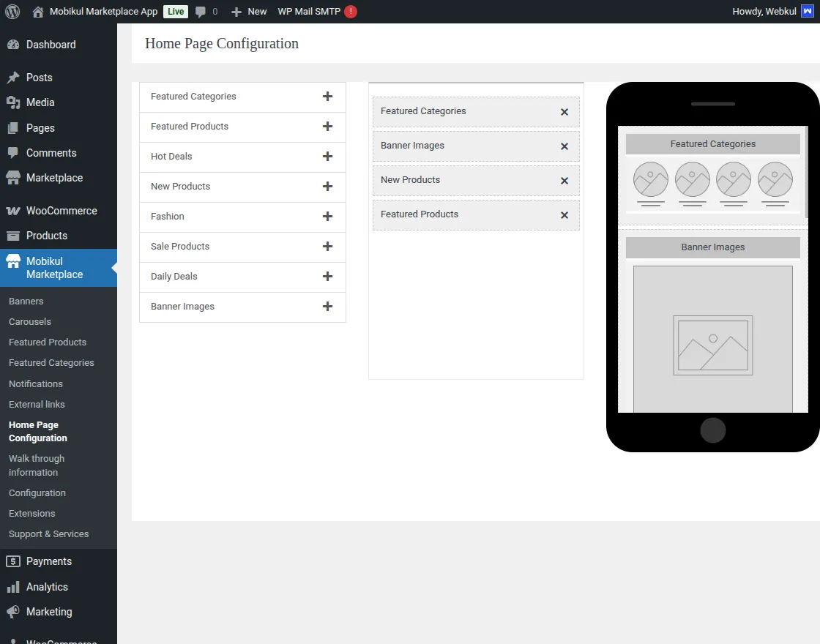Click the Marketing megaphone icon
Screen dimensions: 820x644
pyautogui.click(x=15, y=612)
